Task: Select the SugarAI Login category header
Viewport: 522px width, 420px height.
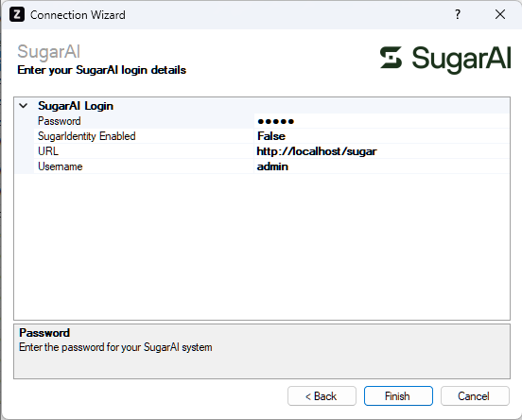Action: [76, 106]
